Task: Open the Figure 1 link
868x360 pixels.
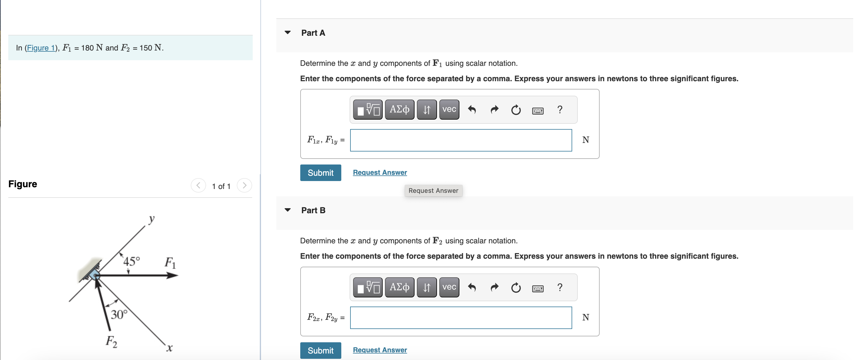Action: (x=41, y=48)
